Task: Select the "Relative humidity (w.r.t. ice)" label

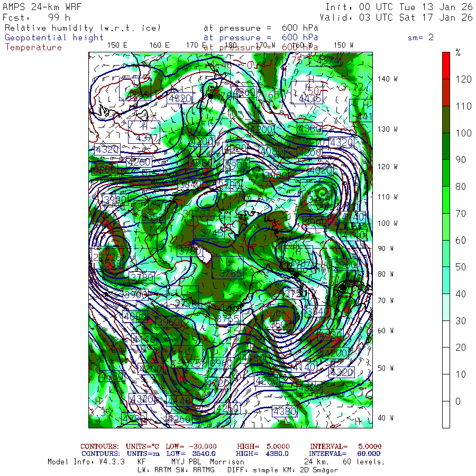Action: tap(83, 28)
